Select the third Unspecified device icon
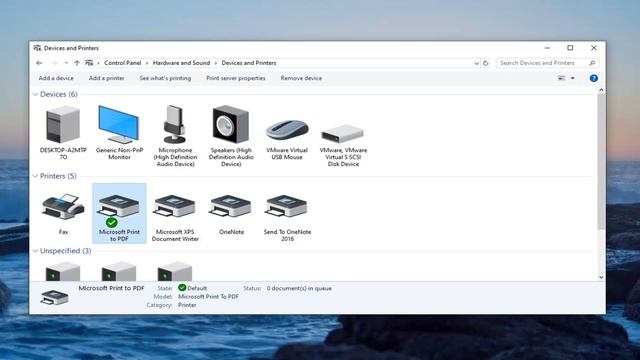Screen dimensions: 640x360 (175, 271)
